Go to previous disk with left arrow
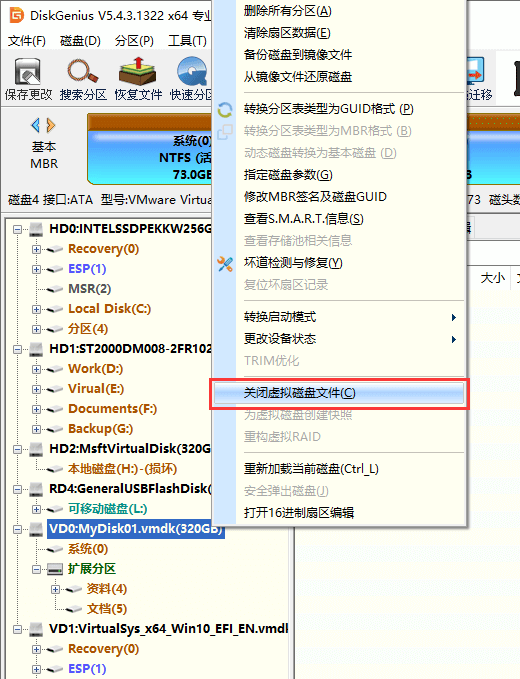The width and height of the screenshot is (520, 679). coord(36,126)
